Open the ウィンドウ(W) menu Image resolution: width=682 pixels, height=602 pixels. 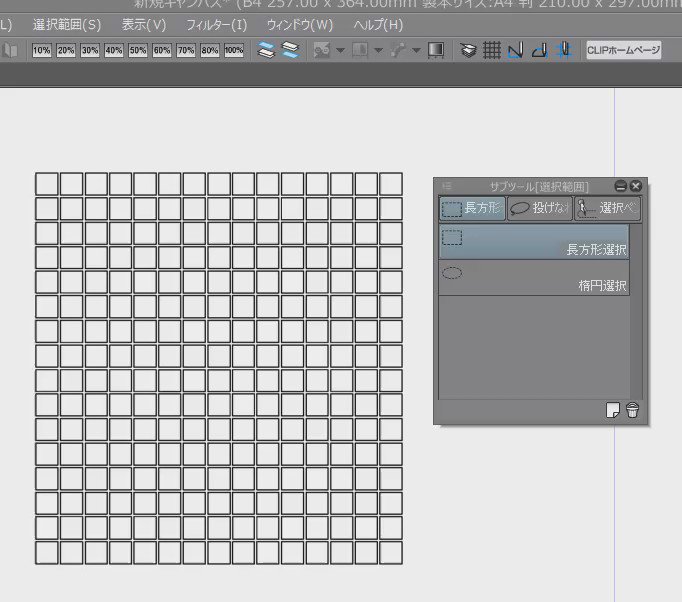[300, 25]
